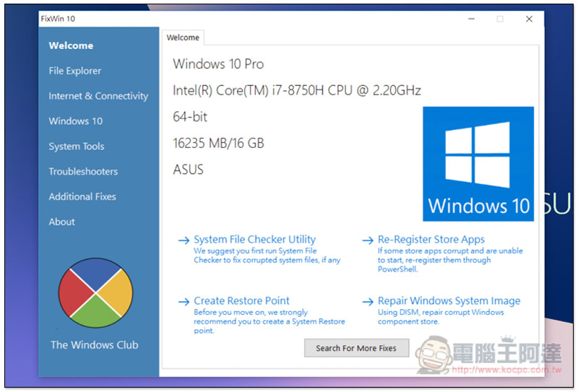The width and height of the screenshot is (578, 392).
Task: Click Repair Windows System Image link
Action: 449,300
